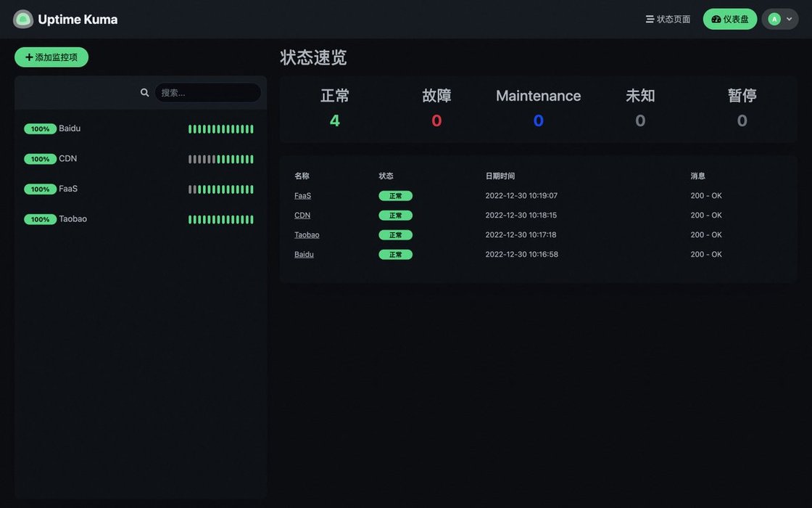Image resolution: width=812 pixels, height=508 pixels.
Task: Click the user avatar icon
Action: click(x=774, y=20)
